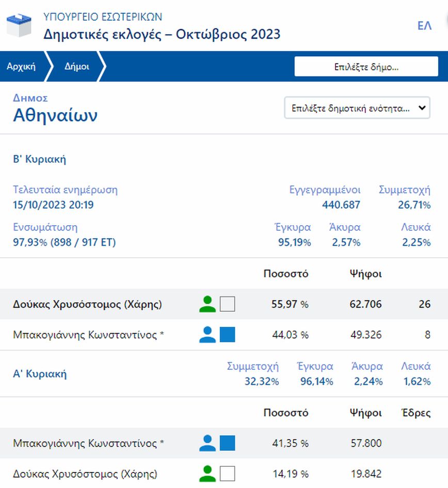Select candidate Μπακογιάννης Κωνσταντίνος in Β' Κυριακή
The image size is (448, 488).
click(88, 335)
